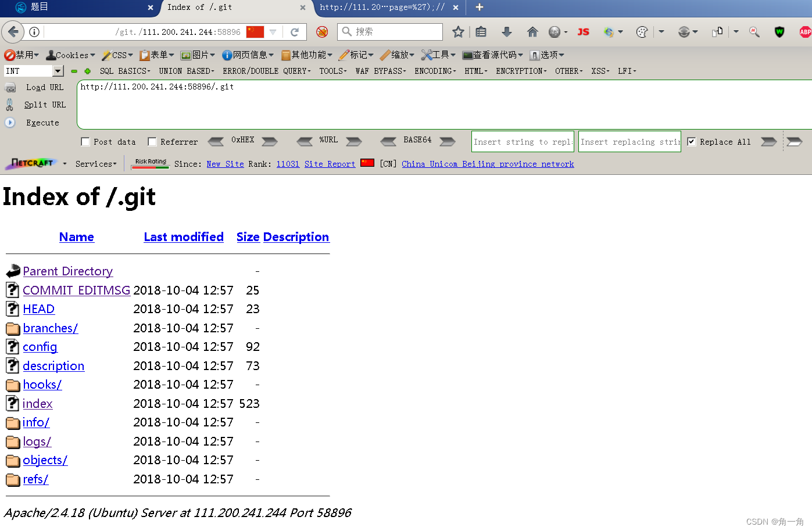
Task: Sort the listing by Last modified
Action: (184, 237)
